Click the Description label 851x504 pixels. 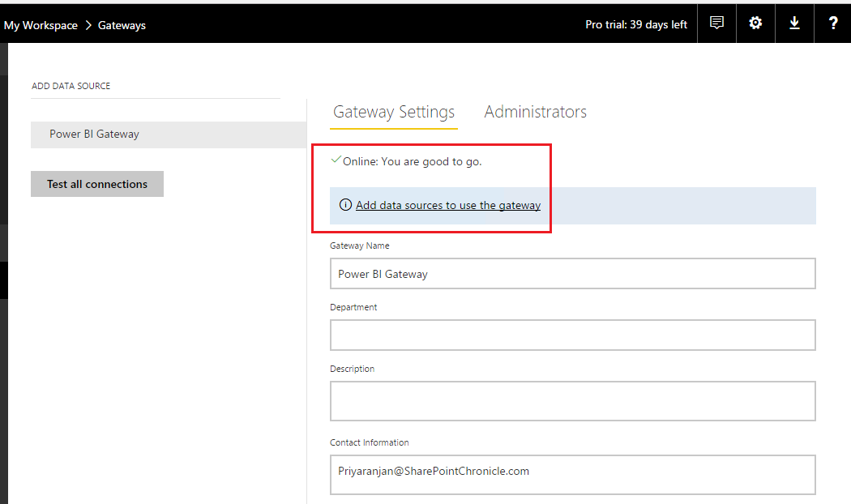coord(353,369)
